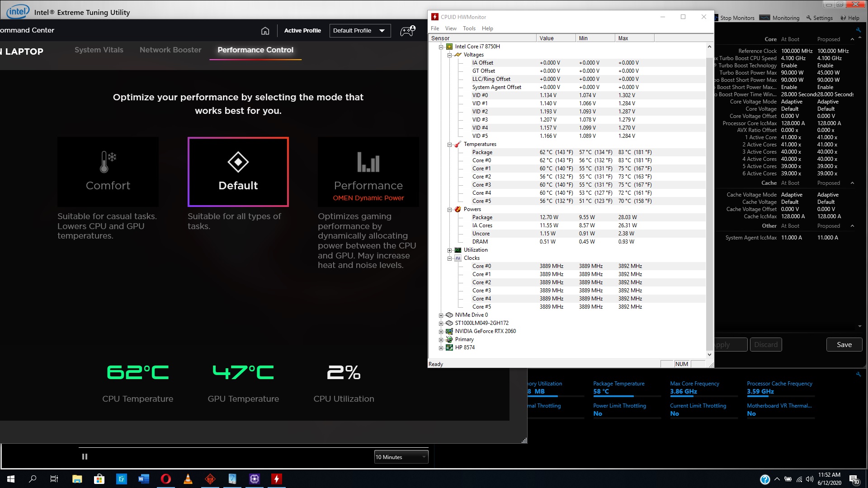Collapse the Intel Core i7 8750H node
868x488 pixels.
[x=441, y=47]
